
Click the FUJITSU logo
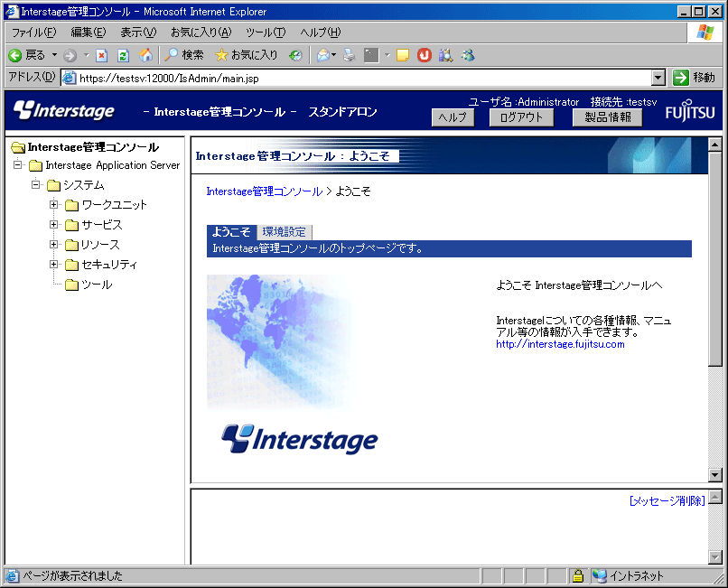[x=690, y=111]
